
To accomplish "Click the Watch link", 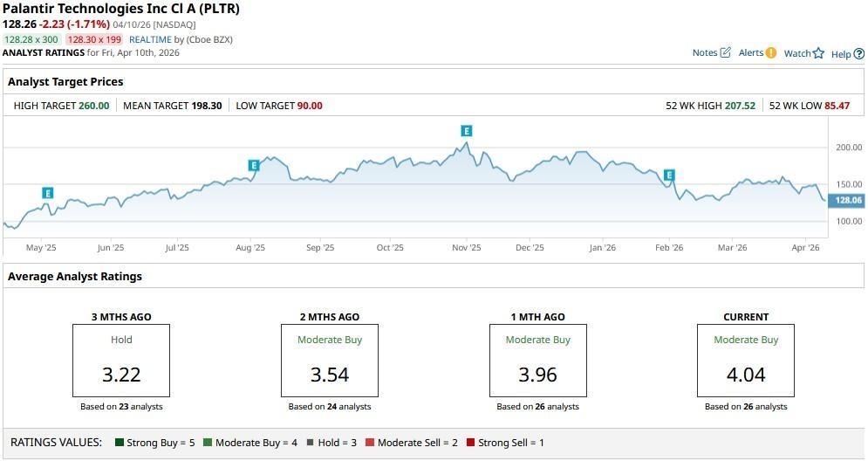I will click(x=797, y=53).
